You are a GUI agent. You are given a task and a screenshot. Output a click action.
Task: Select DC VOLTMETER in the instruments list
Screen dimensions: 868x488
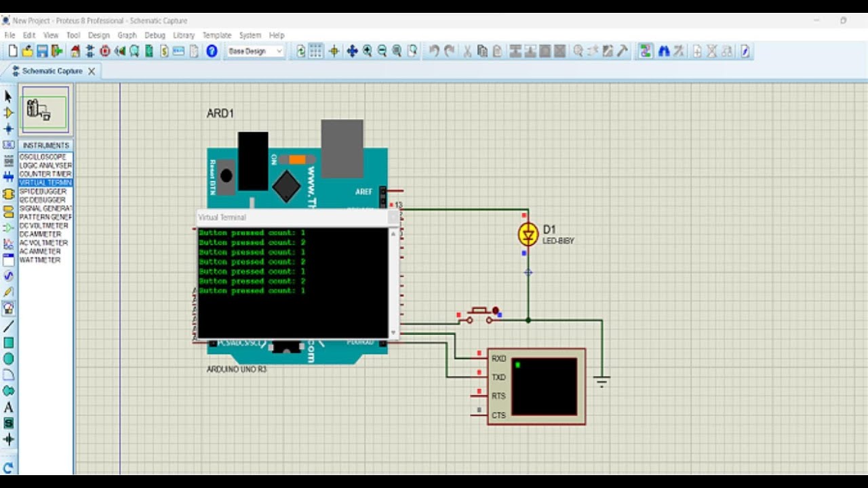click(45, 226)
